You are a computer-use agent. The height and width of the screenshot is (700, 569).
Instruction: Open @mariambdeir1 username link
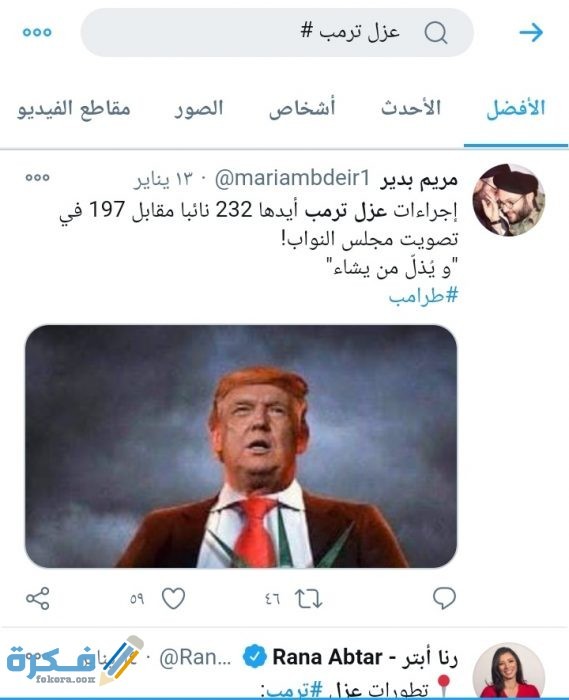coord(292,179)
